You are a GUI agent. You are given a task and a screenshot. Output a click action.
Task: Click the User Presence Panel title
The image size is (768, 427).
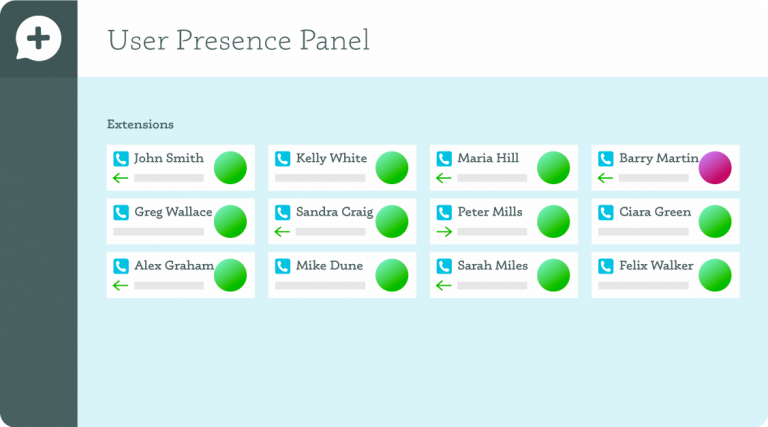pyautogui.click(x=239, y=40)
